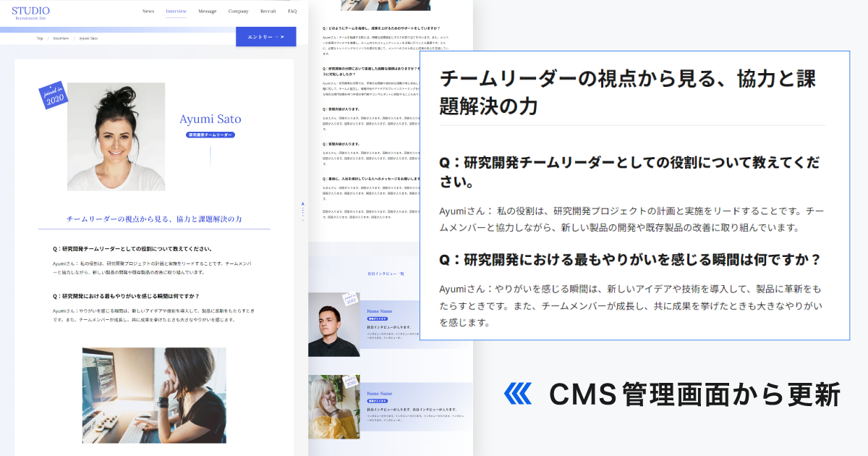Click the Top breadcrumb link
The height and width of the screenshot is (456, 868).
point(40,38)
